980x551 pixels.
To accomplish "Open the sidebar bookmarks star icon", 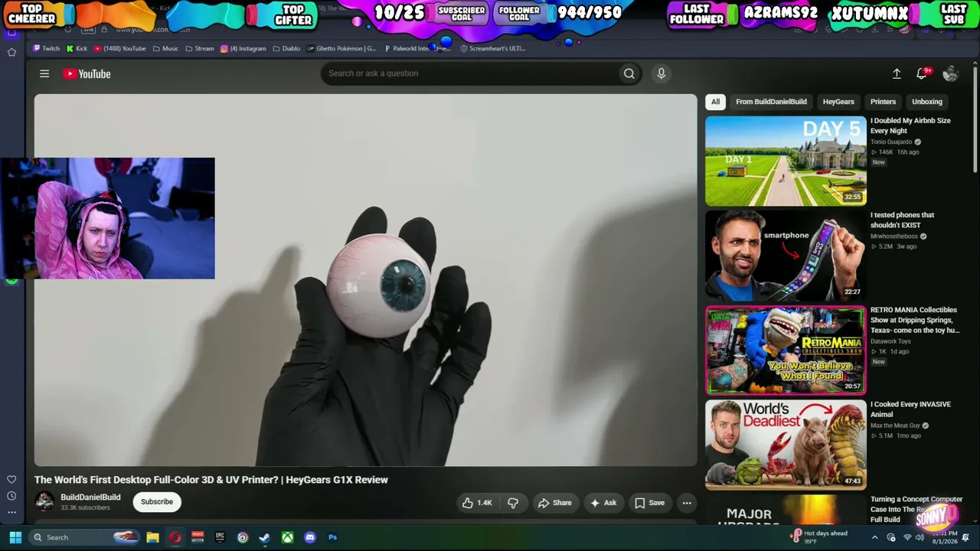I will click(x=11, y=52).
